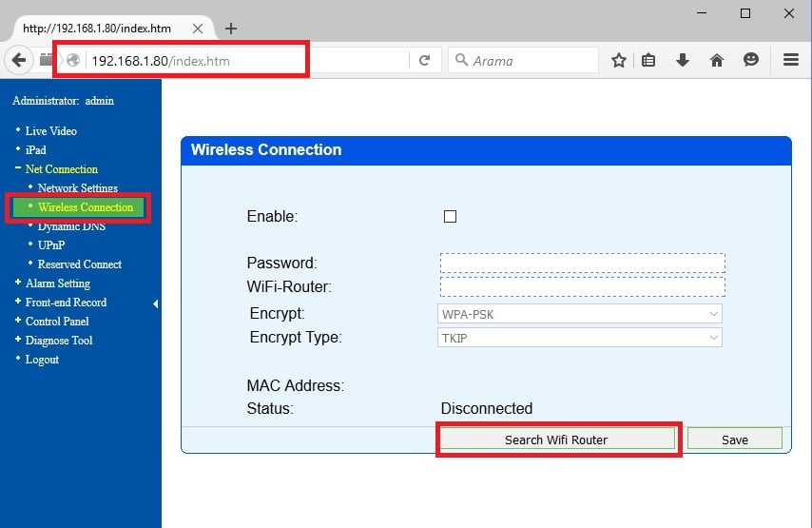
Task: Open a new browser tab
Action: click(x=231, y=29)
